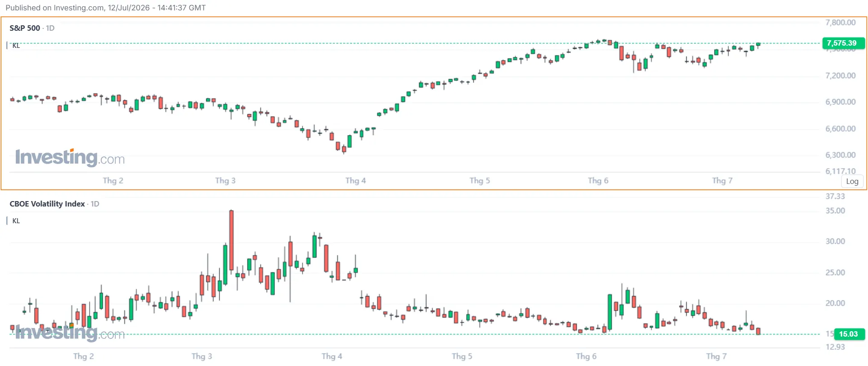Click the 1D interval label beside S&P 500

pos(50,28)
